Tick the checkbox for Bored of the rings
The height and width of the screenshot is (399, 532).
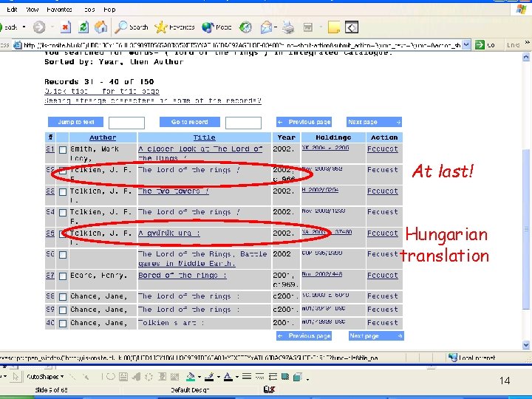[63, 276]
